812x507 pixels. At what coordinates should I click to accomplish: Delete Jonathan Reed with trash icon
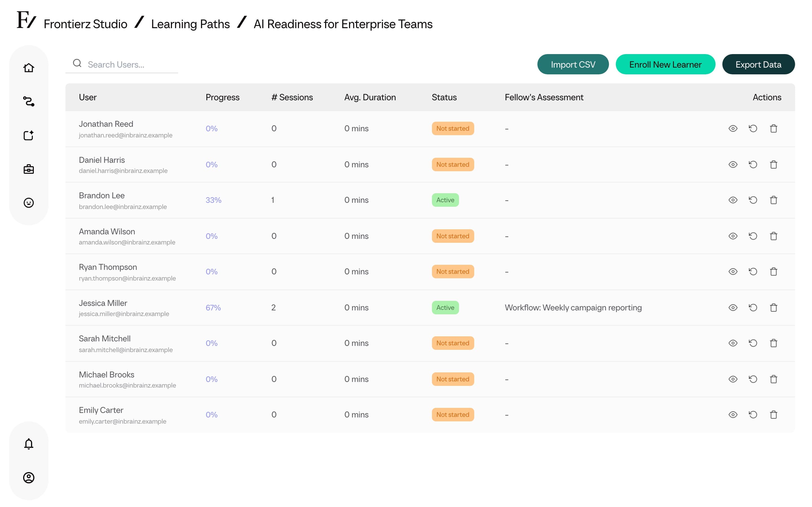click(773, 128)
